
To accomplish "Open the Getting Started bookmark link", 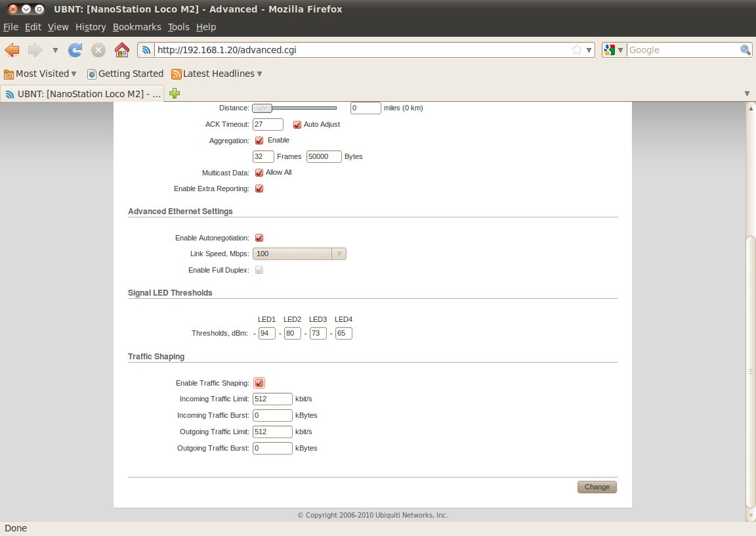I will [125, 74].
